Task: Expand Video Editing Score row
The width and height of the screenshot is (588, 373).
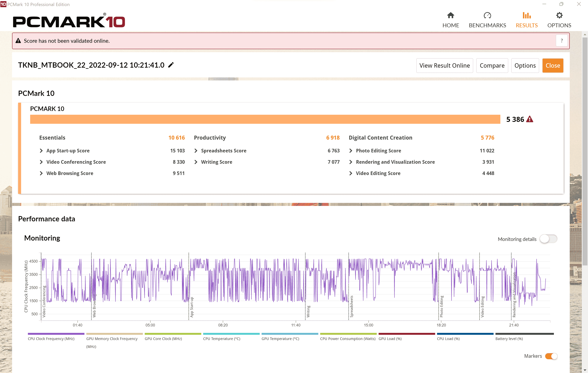Action: pos(351,173)
